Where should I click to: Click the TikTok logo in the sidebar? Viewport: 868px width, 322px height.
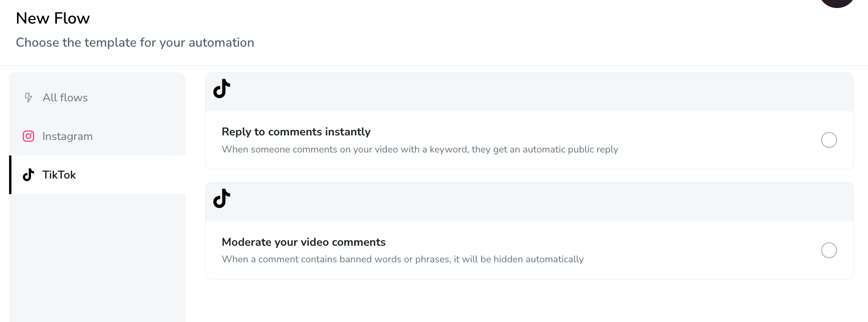point(29,175)
